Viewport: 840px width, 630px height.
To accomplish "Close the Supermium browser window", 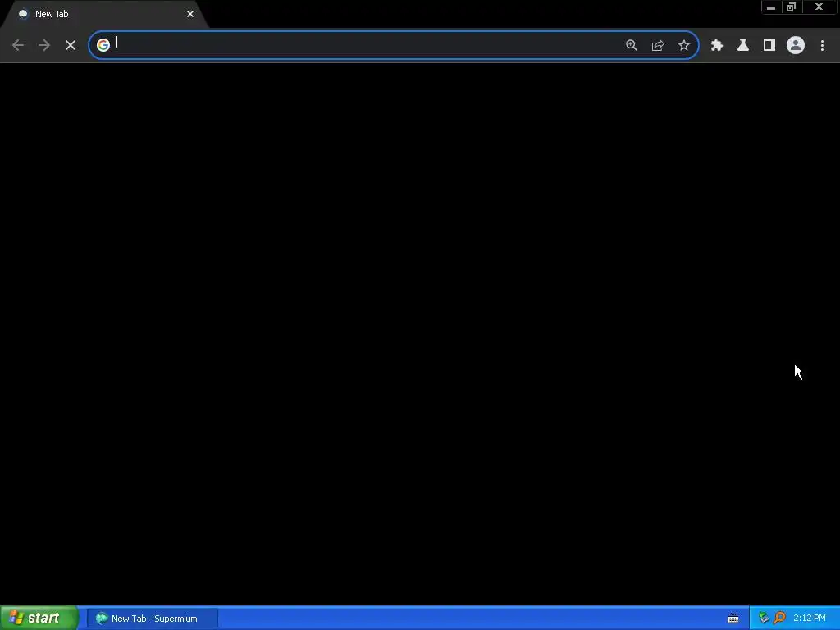I will 819,7.
